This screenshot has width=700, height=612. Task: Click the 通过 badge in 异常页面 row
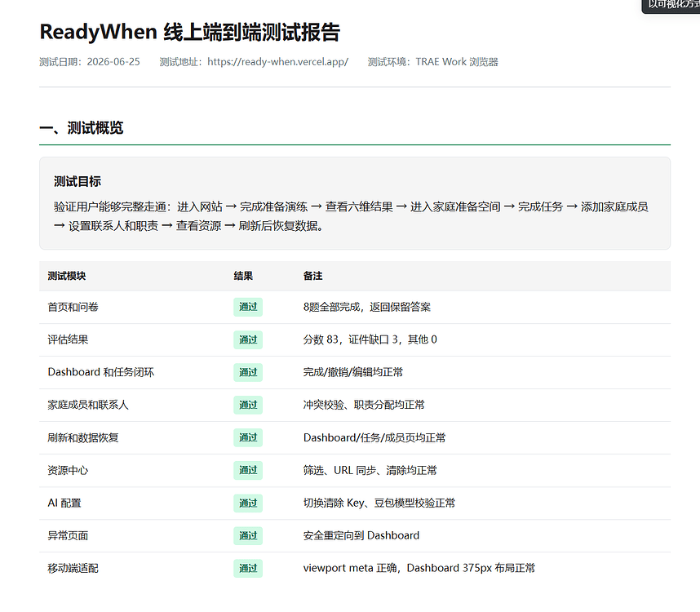tap(248, 535)
